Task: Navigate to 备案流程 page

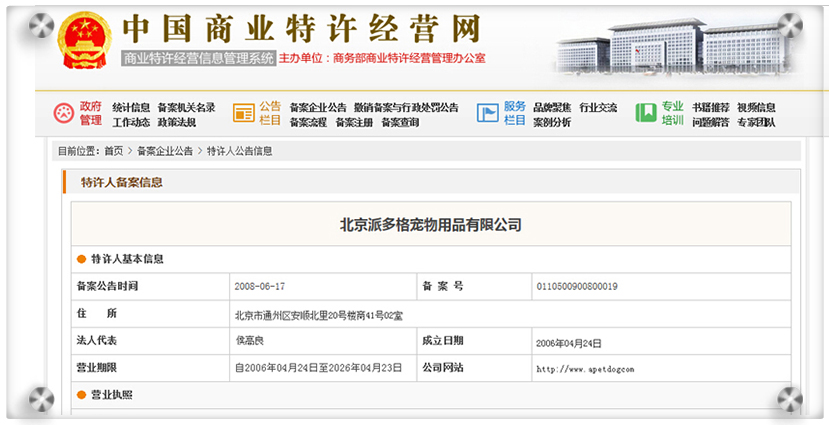Action: click(x=308, y=123)
